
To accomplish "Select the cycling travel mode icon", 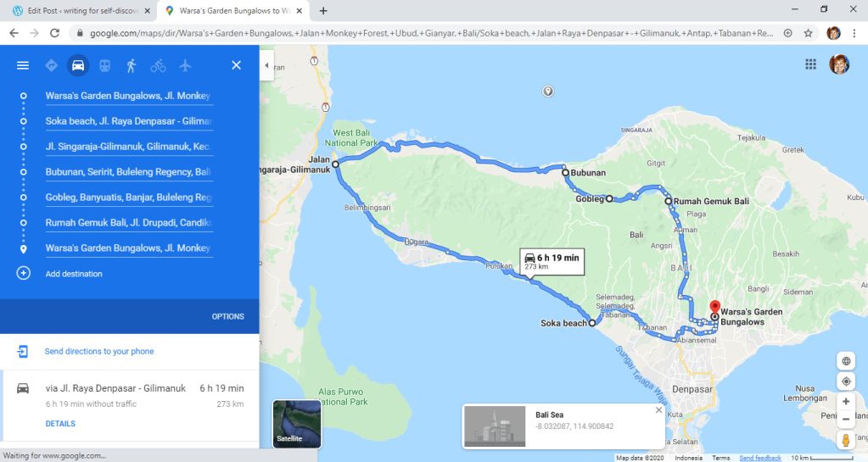I will [x=158, y=66].
